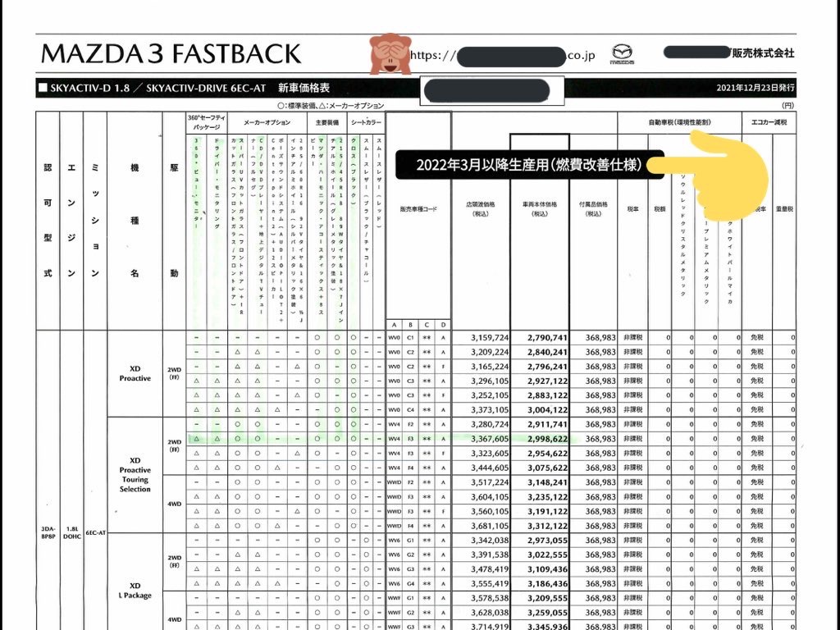Image resolution: width=840 pixels, height=630 pixels.
Task: Click the vehicle price 3,312,122
Action: tap(547, 526)
